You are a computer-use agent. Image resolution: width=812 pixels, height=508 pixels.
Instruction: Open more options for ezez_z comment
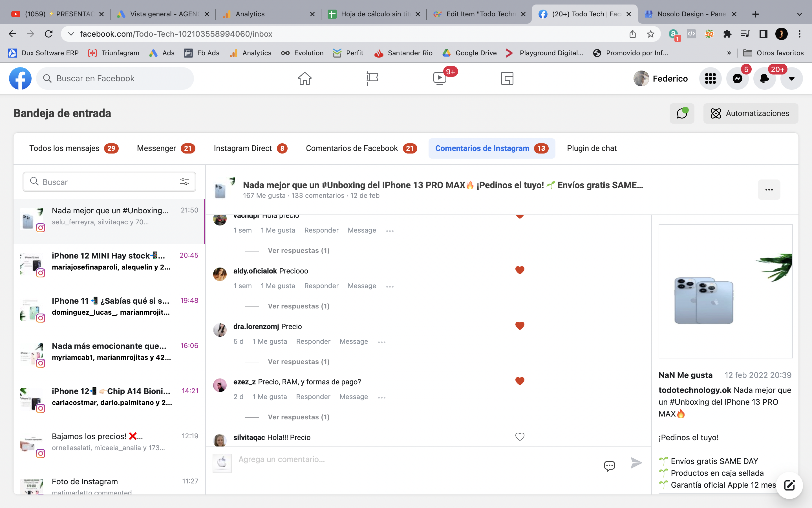click(381, 397)
